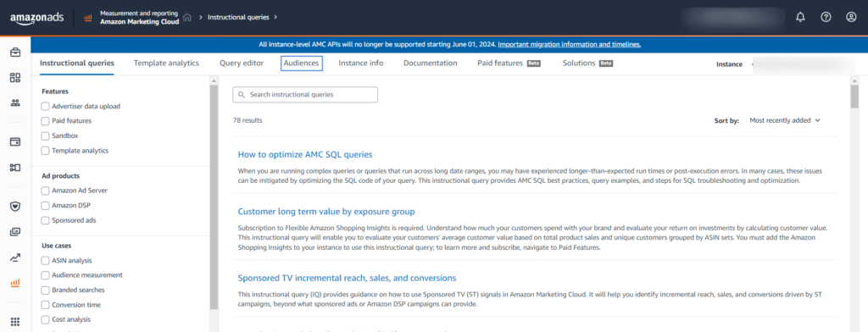The width and height of the screenshot is (868, 332).
Task: Open the nine-dot apps grid icon
Action: click(15, 322)
